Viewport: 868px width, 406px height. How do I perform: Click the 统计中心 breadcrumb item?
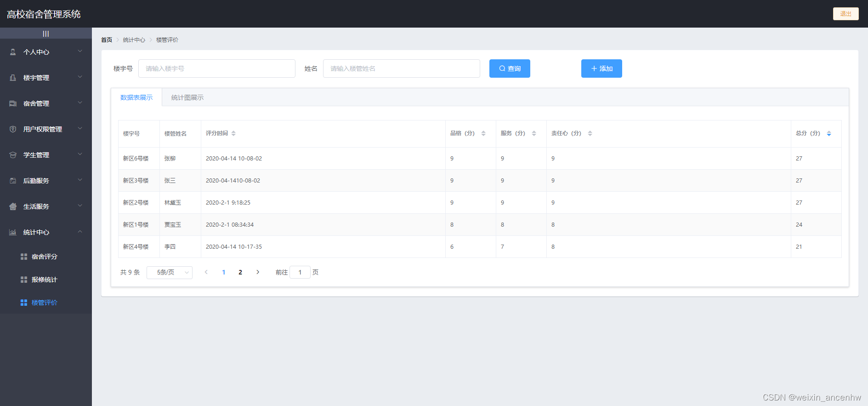pyautogui.click(x=134, y=40)
